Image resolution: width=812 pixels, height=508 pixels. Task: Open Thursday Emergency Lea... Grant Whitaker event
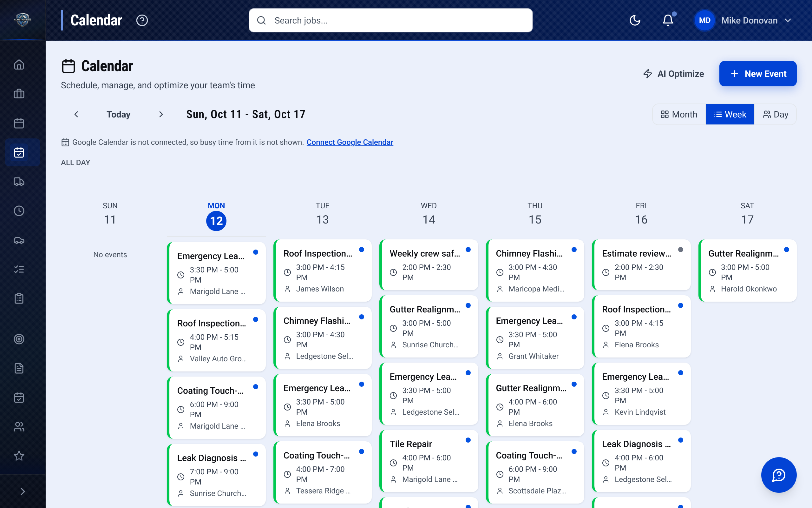[x=535, y=338]
